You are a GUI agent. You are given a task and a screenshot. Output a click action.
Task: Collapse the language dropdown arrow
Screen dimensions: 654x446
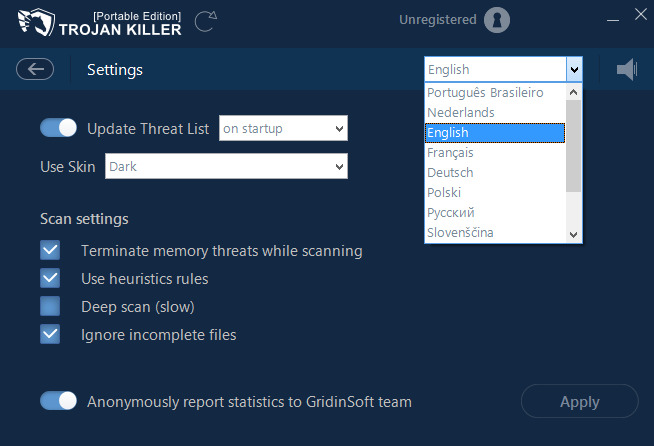pyautogui.click(x=574, y=69)
